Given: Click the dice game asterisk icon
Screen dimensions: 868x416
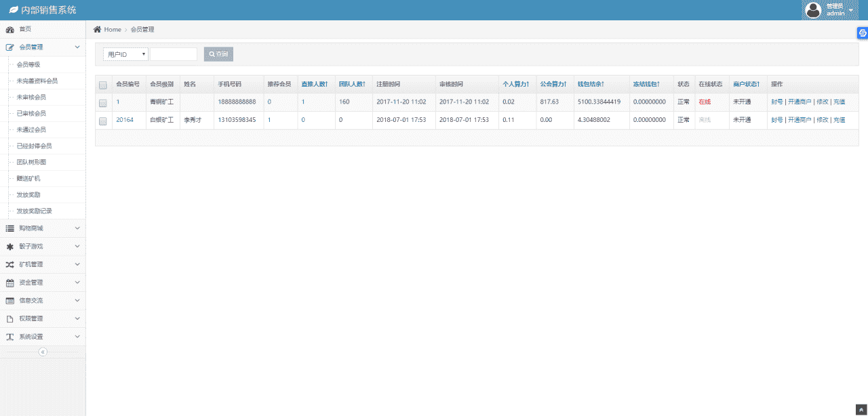Looking at the screenshot, I should (10, 247).
